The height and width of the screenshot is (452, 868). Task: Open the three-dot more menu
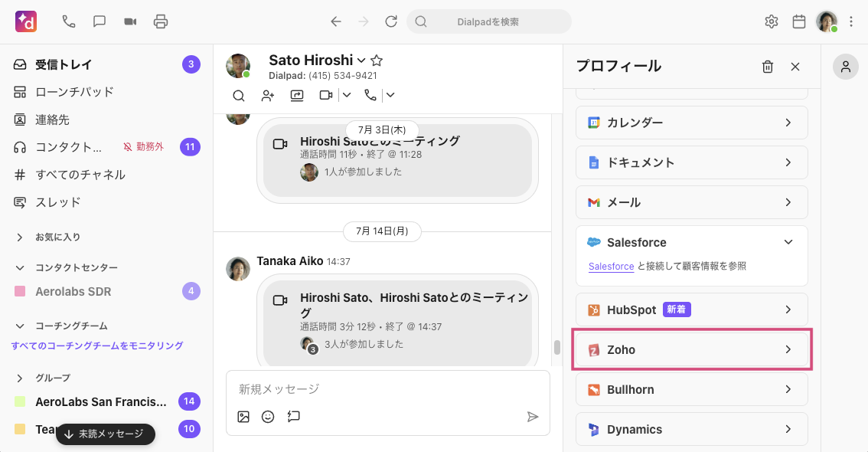tap(851, 21)
